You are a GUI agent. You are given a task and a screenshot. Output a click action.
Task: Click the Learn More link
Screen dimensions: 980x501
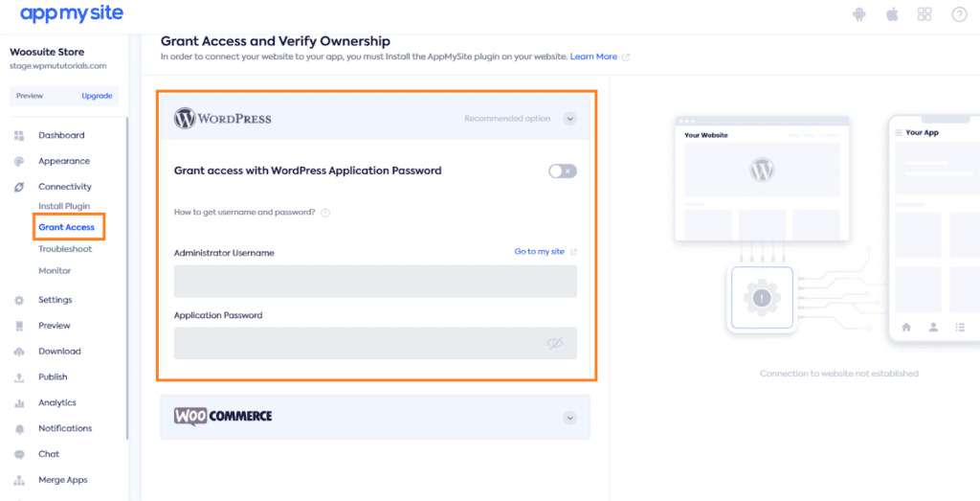coord(593,57)
